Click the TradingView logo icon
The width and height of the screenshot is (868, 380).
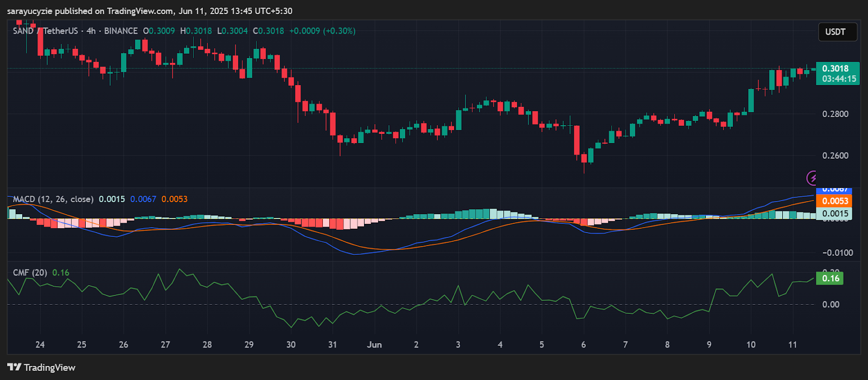[14, 368]
